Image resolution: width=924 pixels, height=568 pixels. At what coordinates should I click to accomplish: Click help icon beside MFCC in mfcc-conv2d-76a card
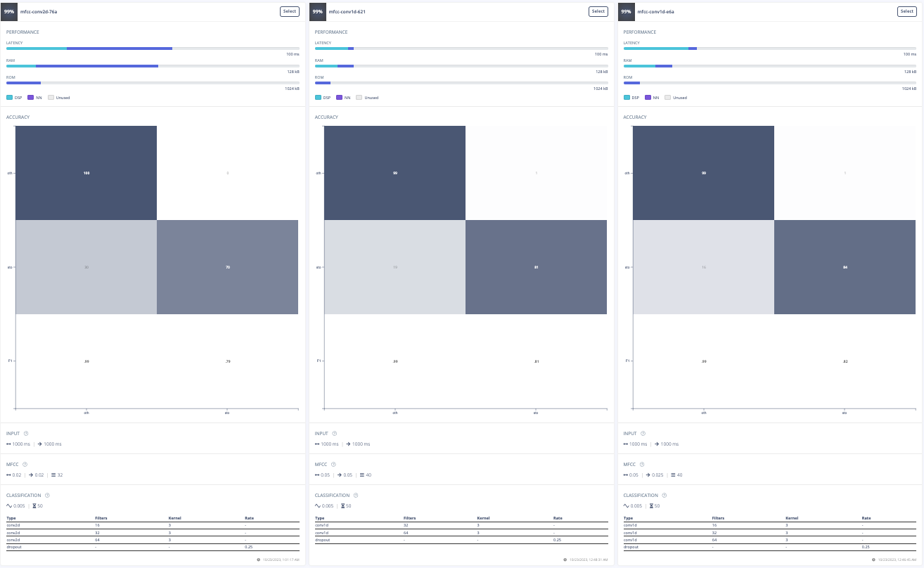pyautogui.click(x=25, y=465)
